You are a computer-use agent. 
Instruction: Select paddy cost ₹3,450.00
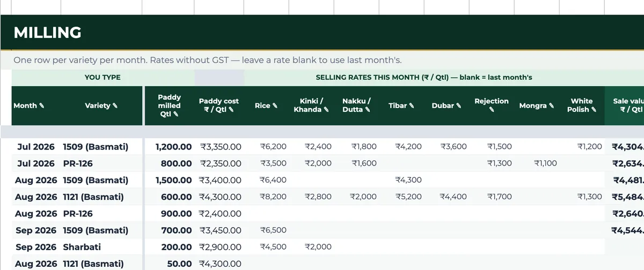tap(220, 230)
